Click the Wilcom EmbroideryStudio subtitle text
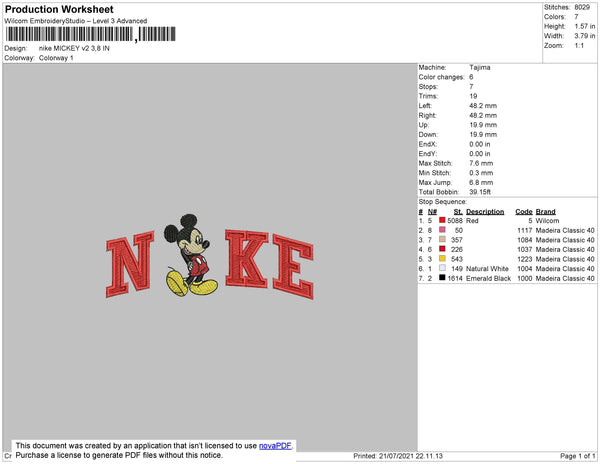This screenshot has width=600, height=464. 76,21
